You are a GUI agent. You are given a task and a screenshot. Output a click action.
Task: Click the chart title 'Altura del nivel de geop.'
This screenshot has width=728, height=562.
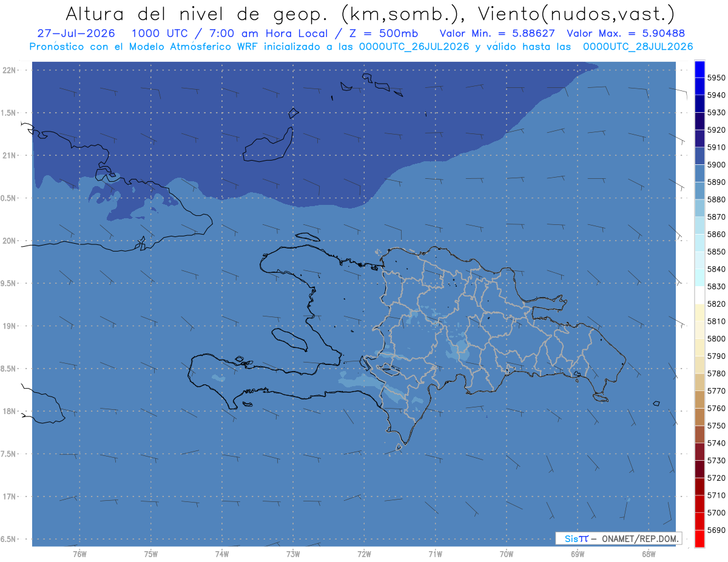click(x=196, y=13)
